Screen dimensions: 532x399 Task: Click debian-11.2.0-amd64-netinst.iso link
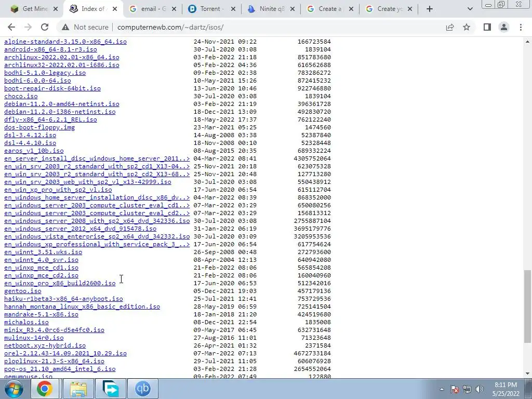pyautogui.click(x=62, y=104)
